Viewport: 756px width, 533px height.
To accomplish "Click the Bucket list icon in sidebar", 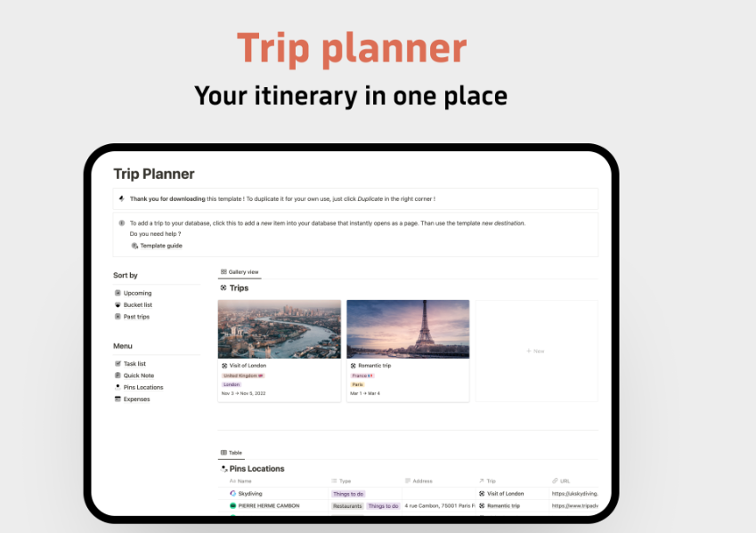I will [x=118, y=304].
